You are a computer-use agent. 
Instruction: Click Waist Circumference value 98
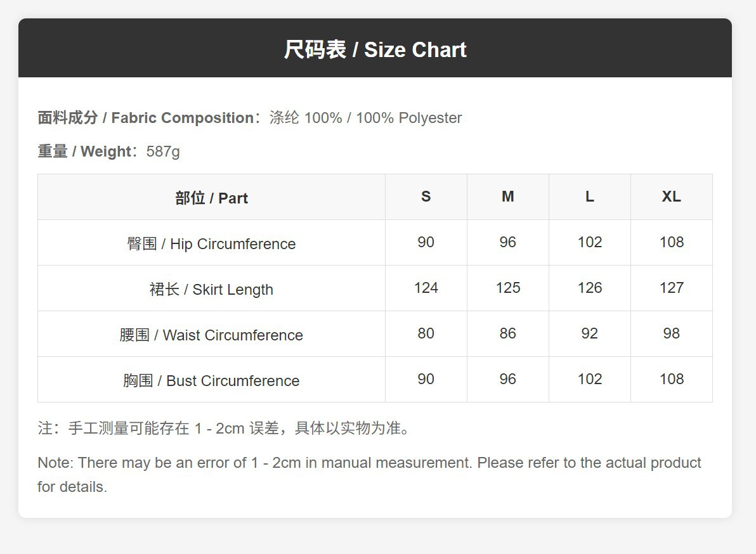(671, 333)
